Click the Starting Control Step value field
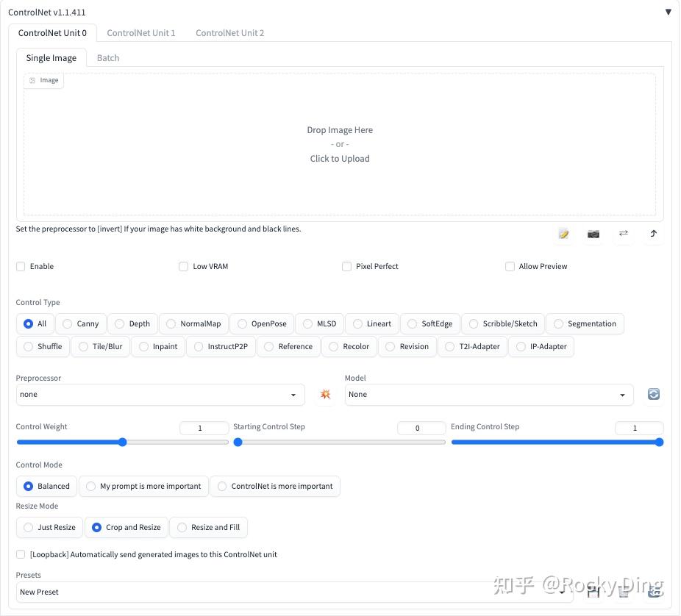This screenshot has height=616, width=681. [x=421, y=427]
